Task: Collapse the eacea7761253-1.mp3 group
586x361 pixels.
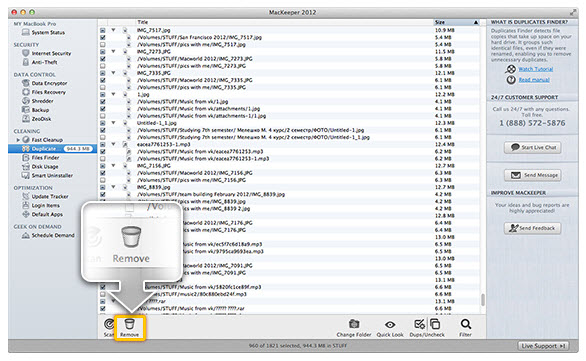Action: [113, 144]
